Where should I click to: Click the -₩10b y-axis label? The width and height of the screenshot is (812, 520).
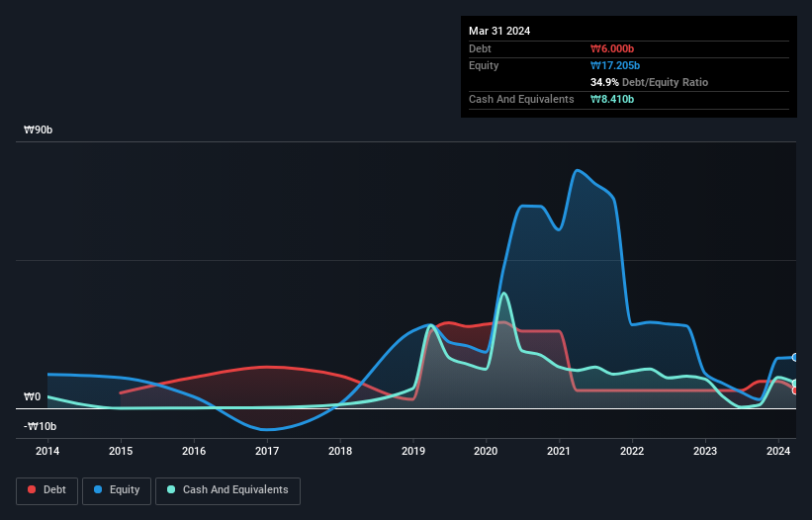pyautogui.click(x=40, y=426)
